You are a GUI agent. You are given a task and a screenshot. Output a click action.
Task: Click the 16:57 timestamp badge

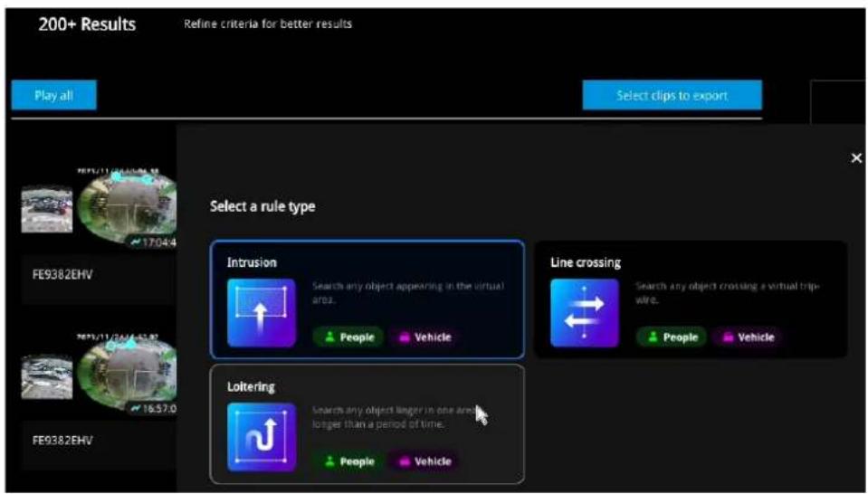[x=153, y=409]
